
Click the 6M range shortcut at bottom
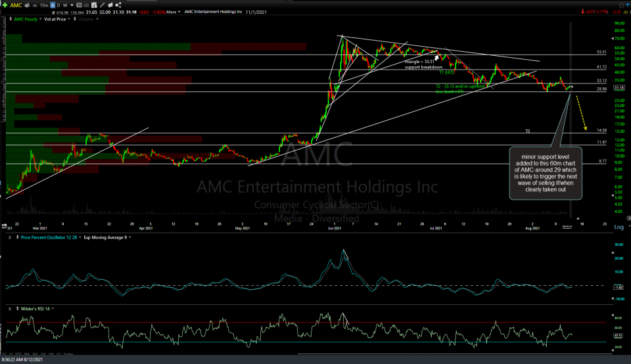click(x=27, y=354)
